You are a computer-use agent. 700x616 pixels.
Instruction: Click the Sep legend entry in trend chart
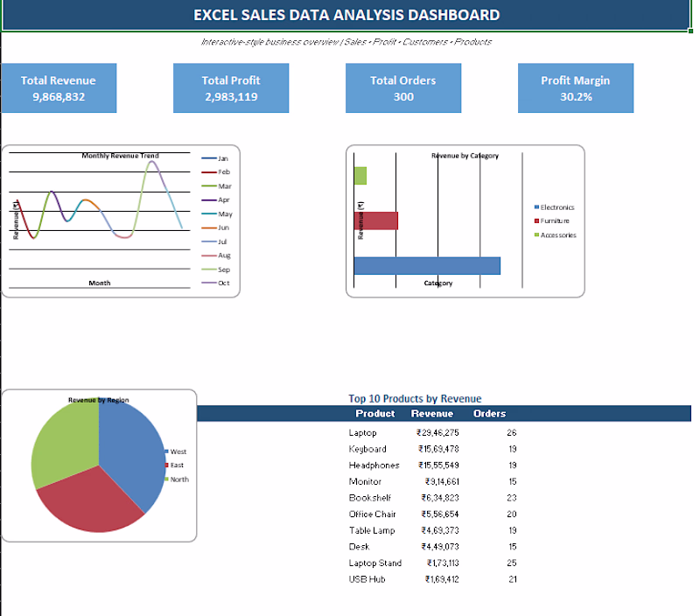pos(216,269)
